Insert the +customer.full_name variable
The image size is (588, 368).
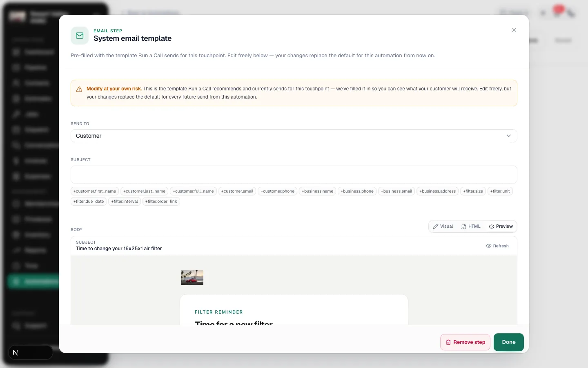click(193, 191)
